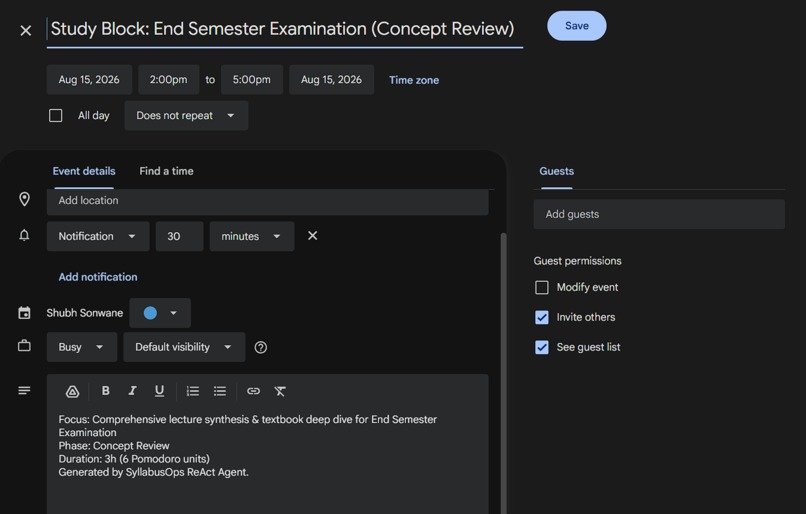The width and height of the screenshot is (806, 514).
Task: Pick the start date Aug 15, 2026
Action: (89, 80)
